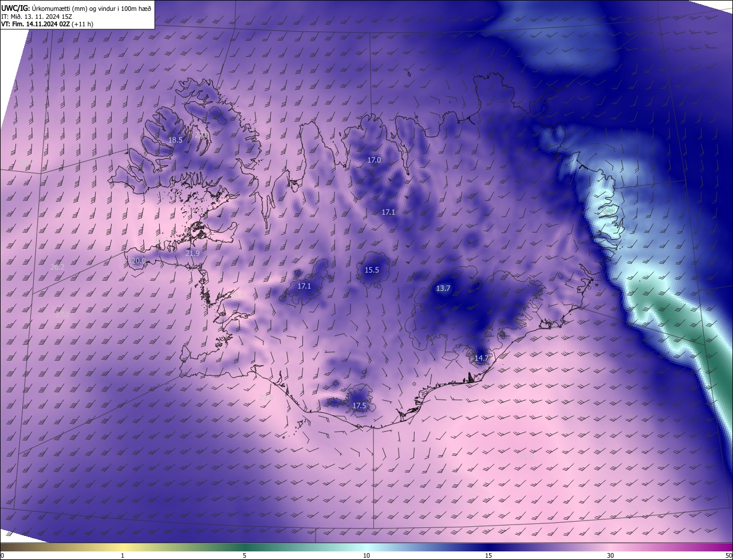Select the 17.5 value near the south coast

359,405
